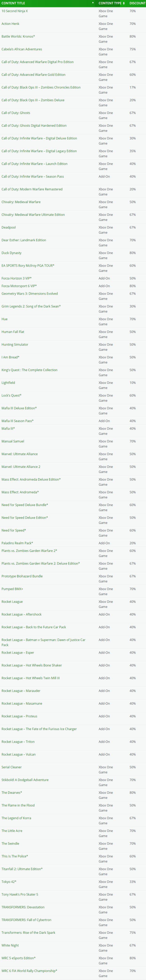Open the Hue game link
This screenshot has width=146, height=980.
coord(4,319)
